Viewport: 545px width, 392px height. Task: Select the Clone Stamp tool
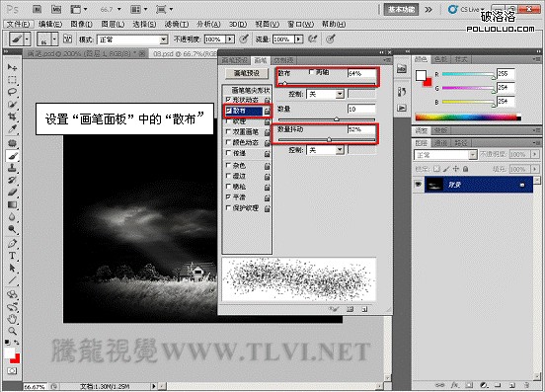(x=12, y=168)
